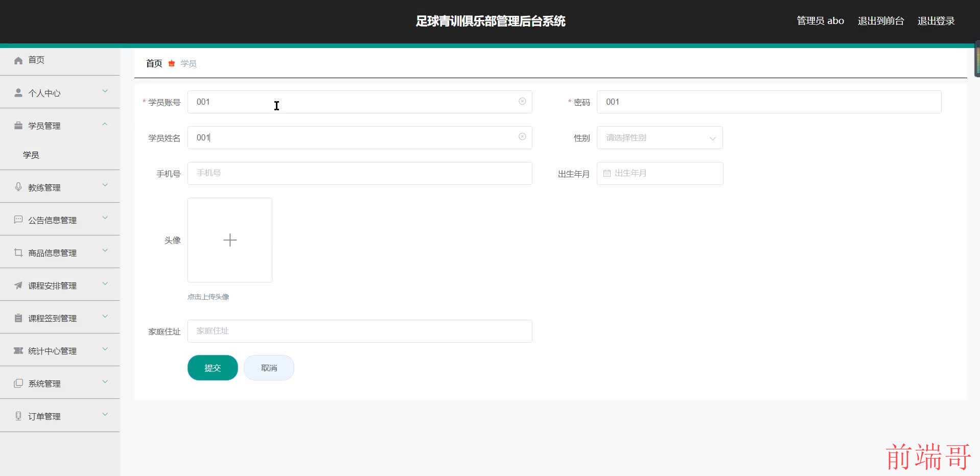Click 退出登录 to log out
The image size is (980, 476).
(x=936, y=21)
